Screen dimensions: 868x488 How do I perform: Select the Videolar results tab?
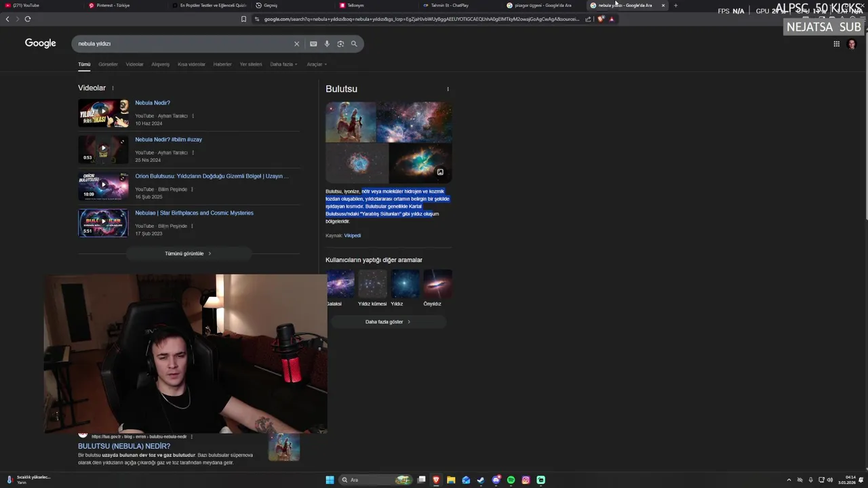point(134,64)
